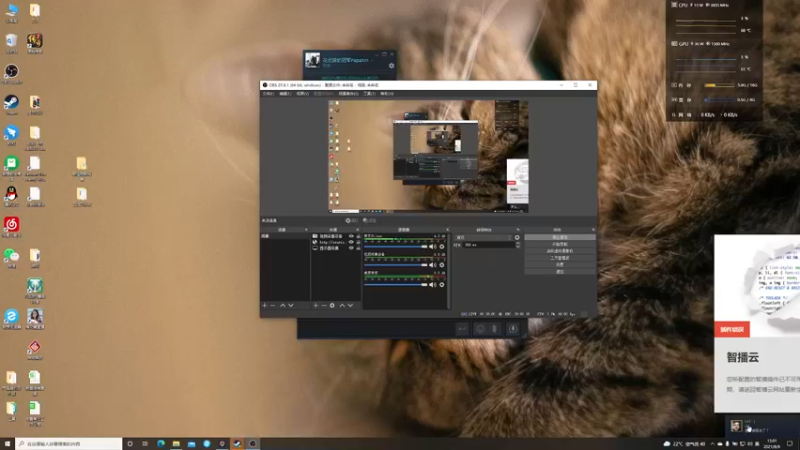Viewport: 800px width, 450px height.
Task: Open Microsoft Edge from the taskbar
Action: pyautogui.click(x=161, y=444)
